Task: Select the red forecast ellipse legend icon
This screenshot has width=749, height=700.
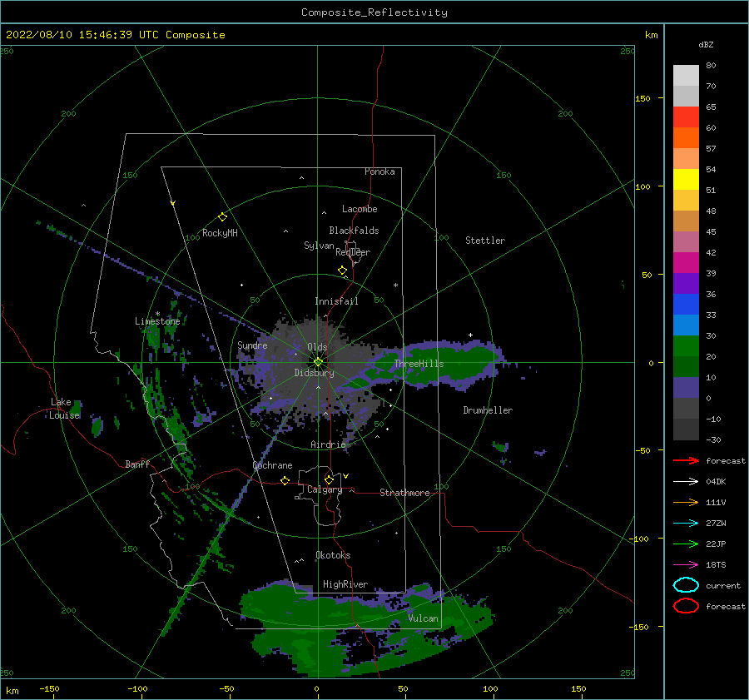Action: [x=686, y=606]
